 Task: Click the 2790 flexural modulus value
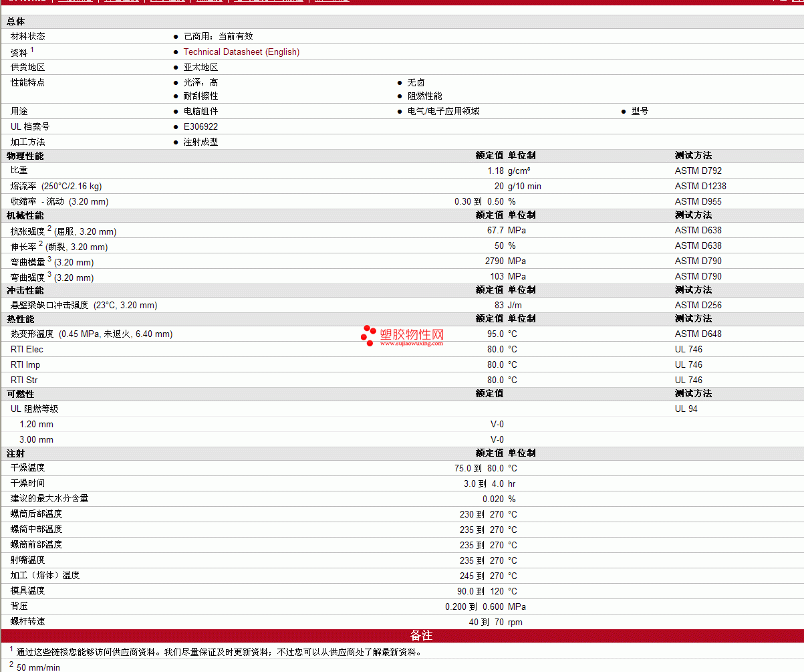click(x=495, y=261)
